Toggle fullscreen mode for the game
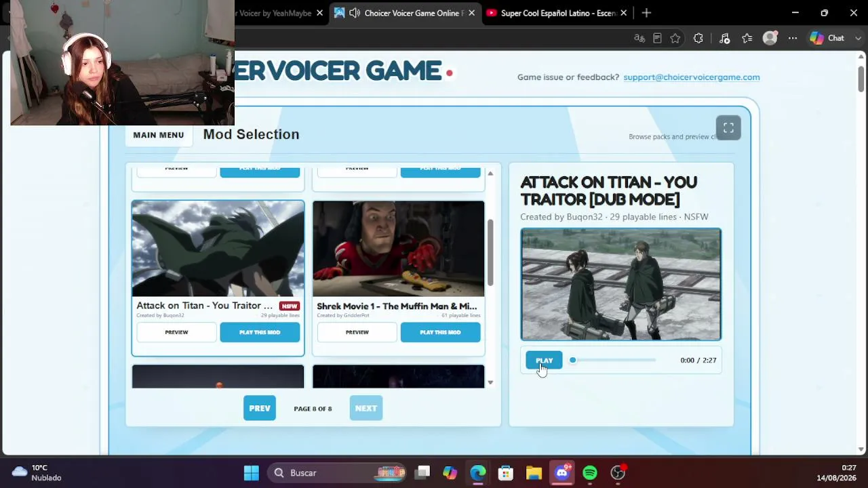The height and width of the screenshot is (488, 868). tap(728, 127)
